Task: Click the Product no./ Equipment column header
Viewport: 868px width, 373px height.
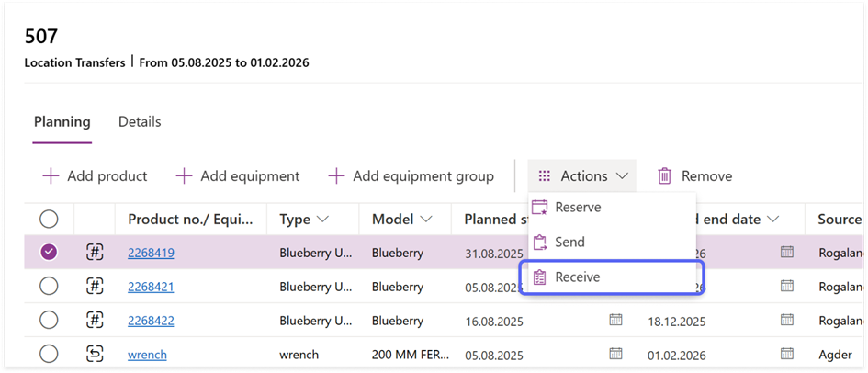Action: pyautogui.click(x=189, y=220)
